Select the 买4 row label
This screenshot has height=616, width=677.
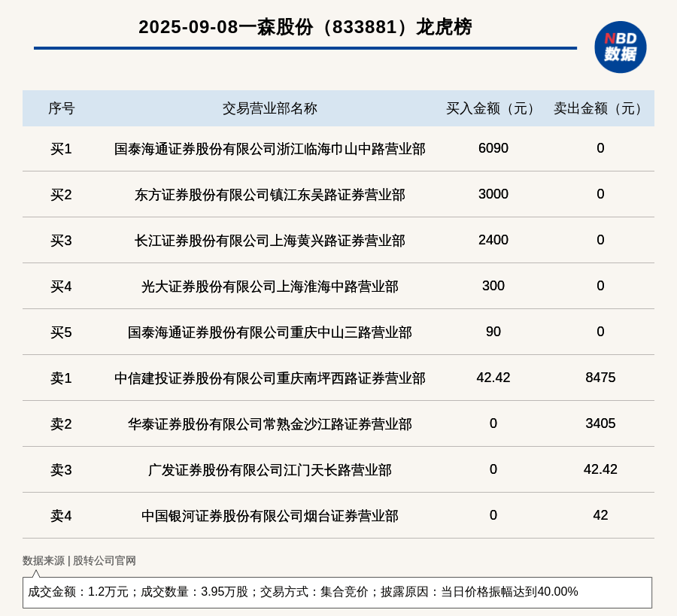pos(62,287)
